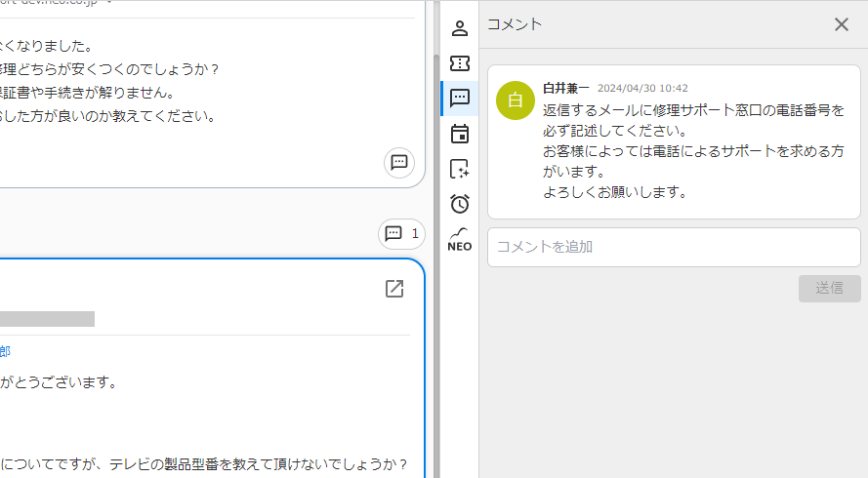Screen dimensions: 868x478
Task: Click comment bubble button on upper message
Action: [399, 163]
